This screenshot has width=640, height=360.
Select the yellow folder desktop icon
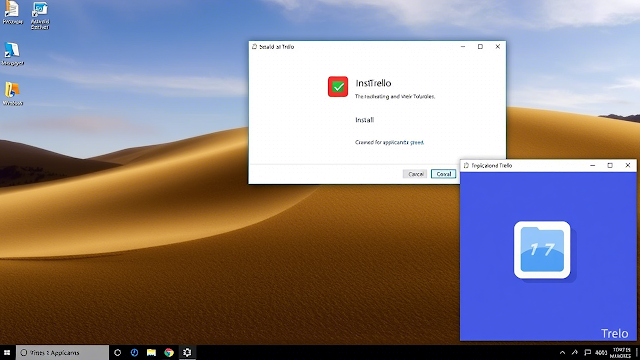tap(12, 94)
